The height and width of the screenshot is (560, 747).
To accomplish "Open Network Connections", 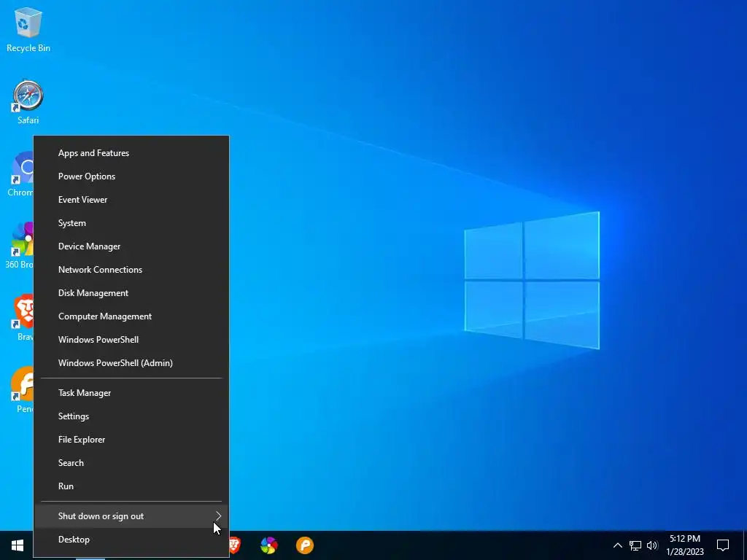I will [x=131, y=270].
